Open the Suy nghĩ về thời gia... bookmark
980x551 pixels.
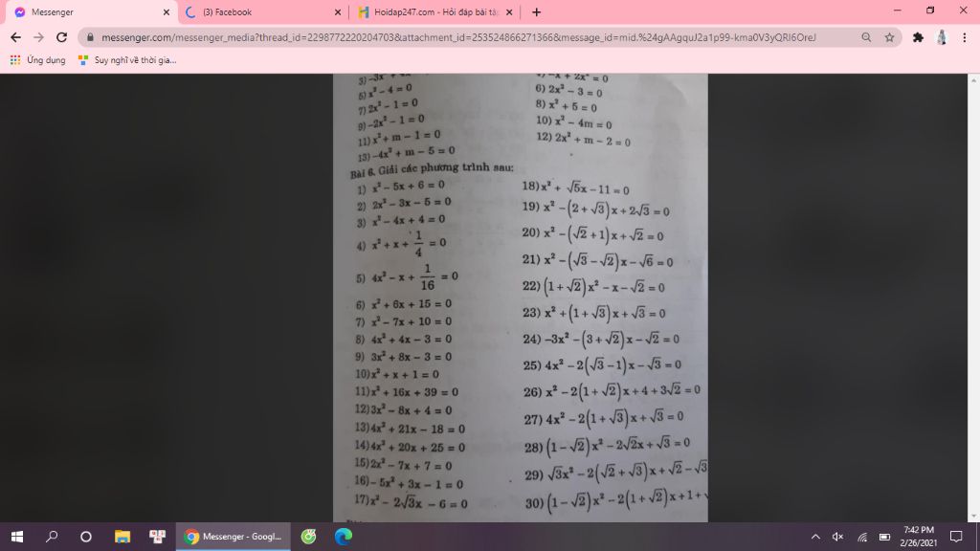[127, 60]
